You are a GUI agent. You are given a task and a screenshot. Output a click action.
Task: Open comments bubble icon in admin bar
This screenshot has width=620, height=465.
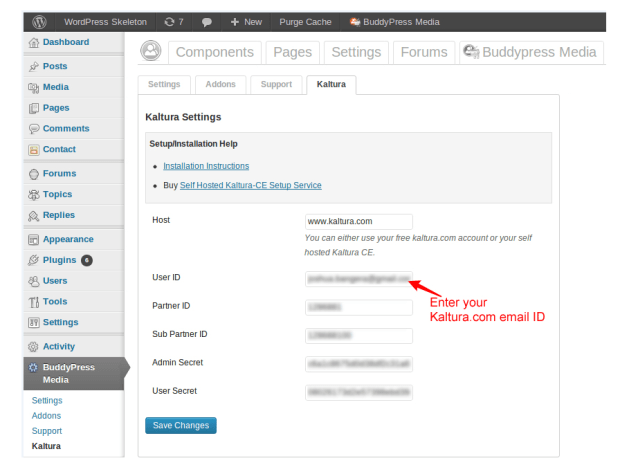tap(206, 22)
